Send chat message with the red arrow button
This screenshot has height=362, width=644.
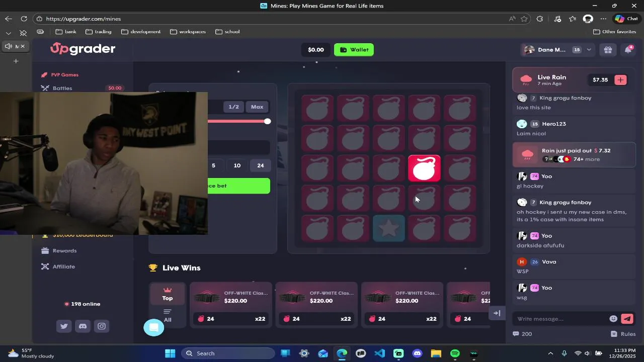[627, 319]
